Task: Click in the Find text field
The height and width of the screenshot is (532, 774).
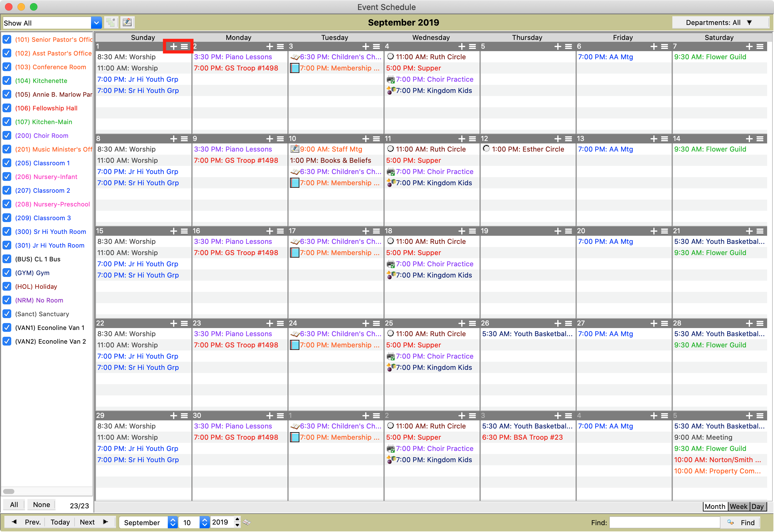Action: [x=664, y=522]
